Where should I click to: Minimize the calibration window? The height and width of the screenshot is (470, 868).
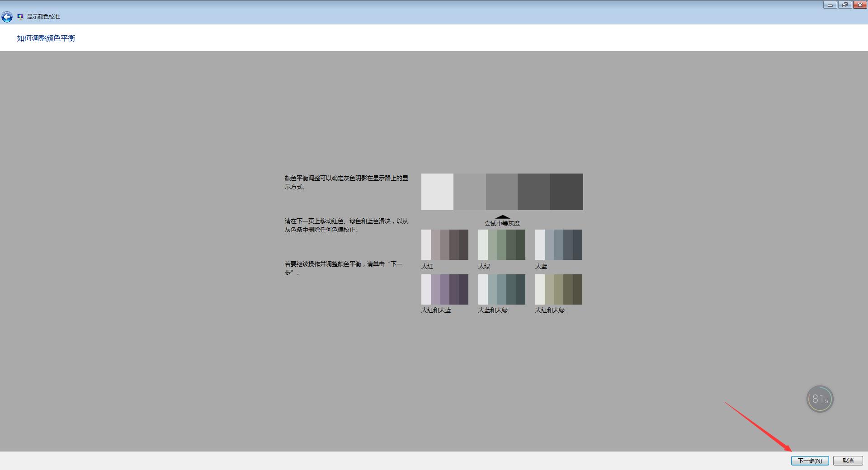830,5
